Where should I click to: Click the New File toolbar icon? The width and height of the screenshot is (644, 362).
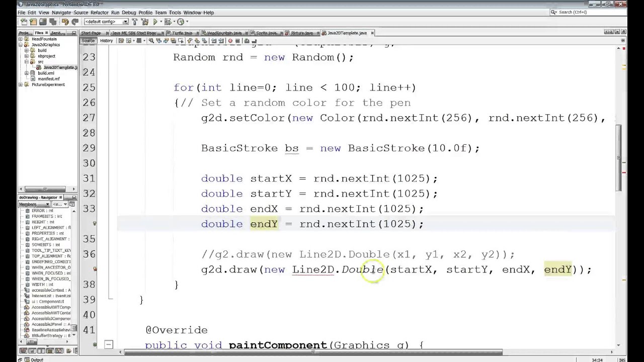click(24, 22)
